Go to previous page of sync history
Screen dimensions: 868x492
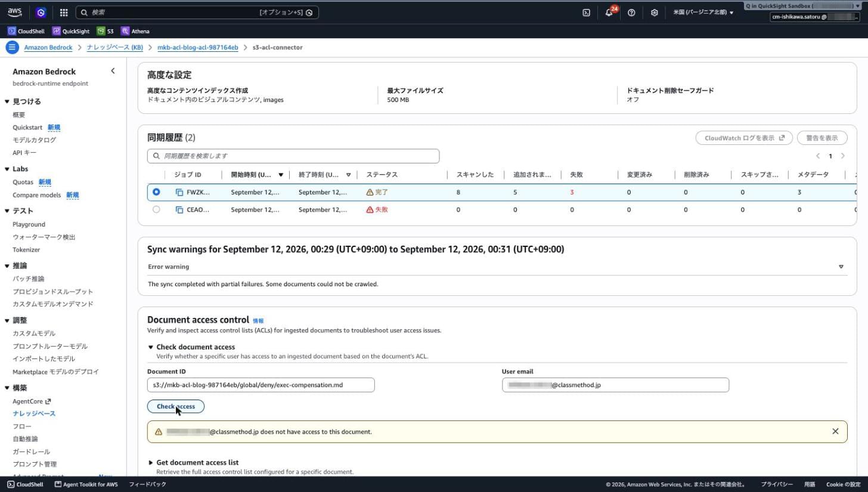click(x=818, y=156)
